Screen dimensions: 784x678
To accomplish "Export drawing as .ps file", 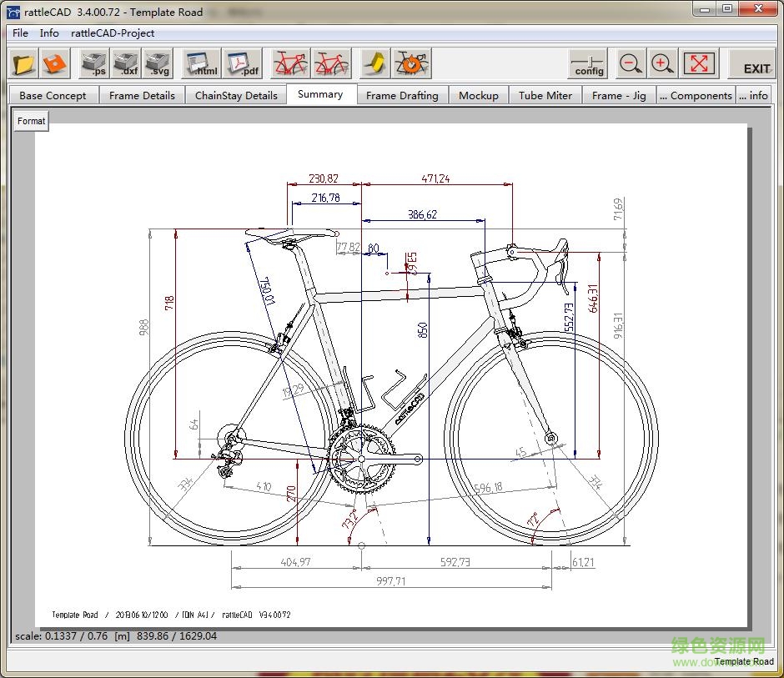I will (x=96, y=63).
